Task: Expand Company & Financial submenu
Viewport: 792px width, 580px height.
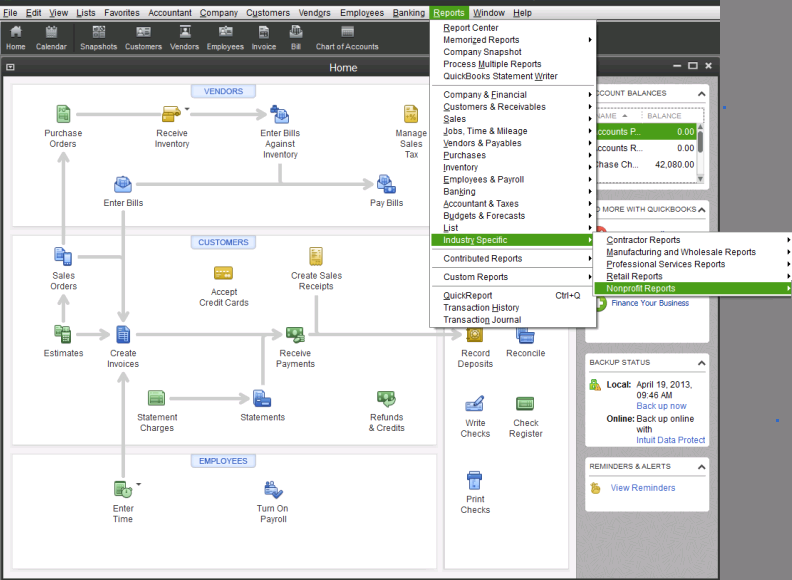Action: point(513,94)
